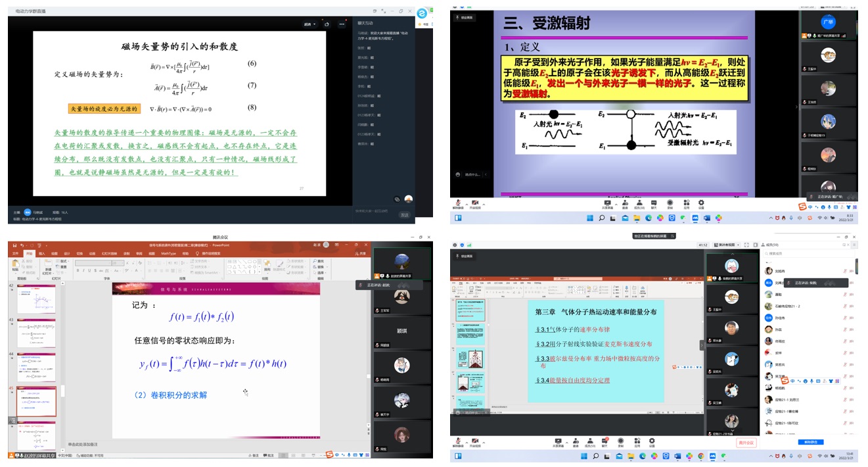Toggle the 解除静音 microphone in the 成员(59) meeting toolbar
This screenshot has height=467, width=868.
tap(458, 440)
